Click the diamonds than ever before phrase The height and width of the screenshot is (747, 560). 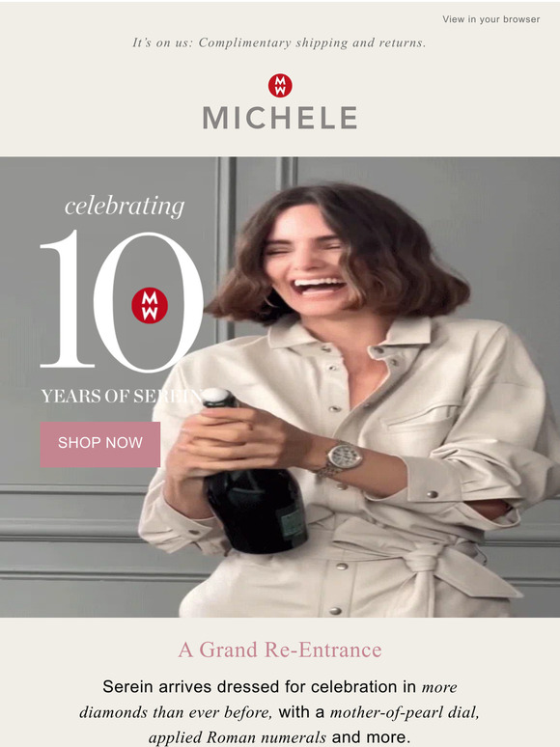tap(176, 712)
